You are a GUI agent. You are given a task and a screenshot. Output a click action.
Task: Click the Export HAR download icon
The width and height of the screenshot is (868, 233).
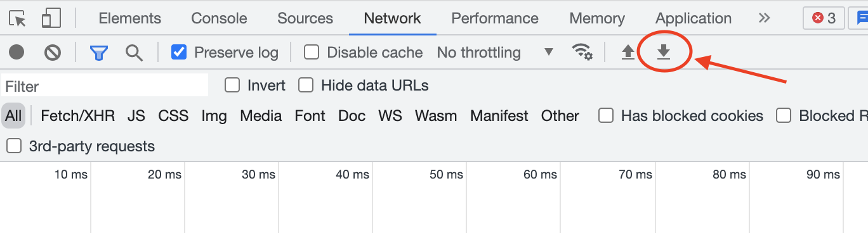663,52
